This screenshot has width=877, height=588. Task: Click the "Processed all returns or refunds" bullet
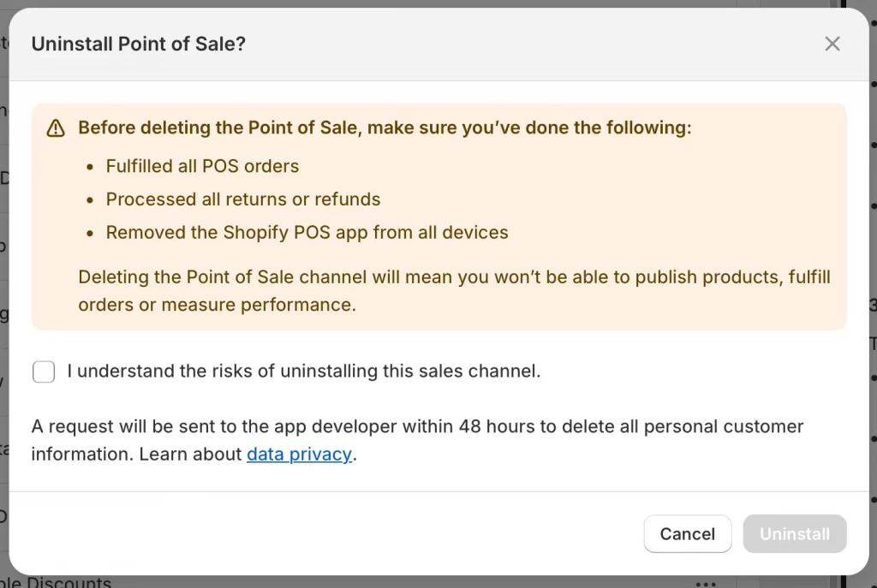242,199
